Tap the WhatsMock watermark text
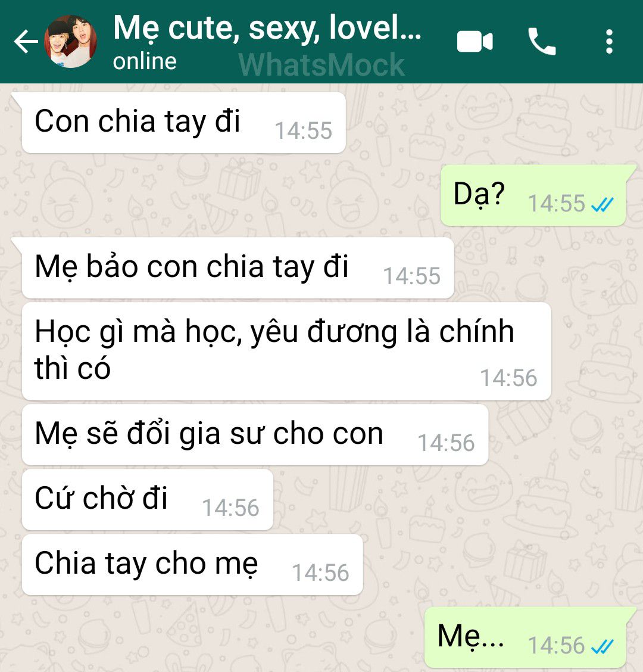The width and height of the screenshot is (643, 672). pyautogui.click(x=321, y=65)
